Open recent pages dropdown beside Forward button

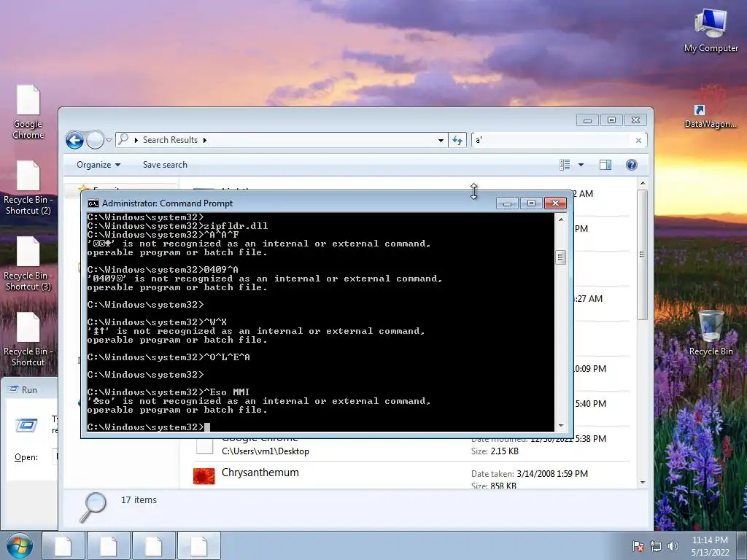109,140
